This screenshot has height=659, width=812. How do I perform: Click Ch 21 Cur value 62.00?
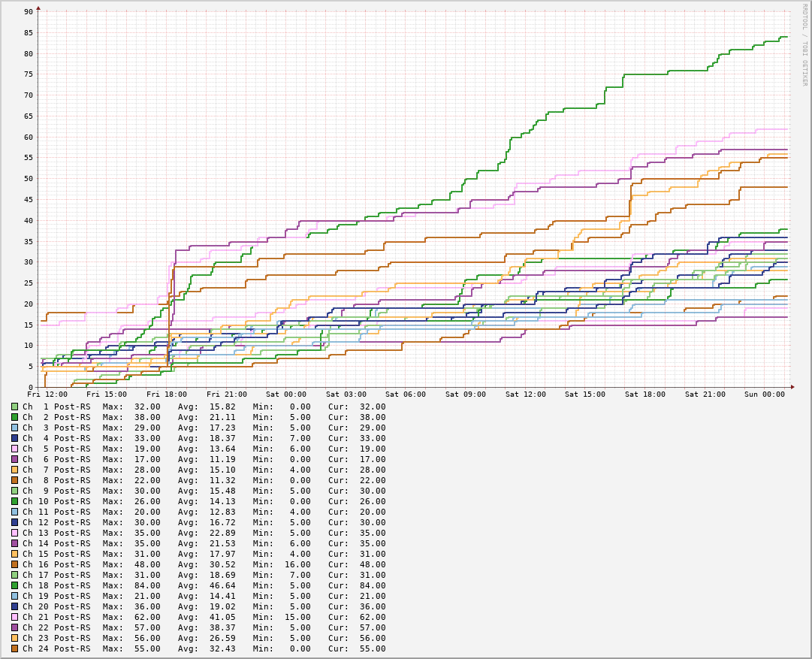coord(373,617)
